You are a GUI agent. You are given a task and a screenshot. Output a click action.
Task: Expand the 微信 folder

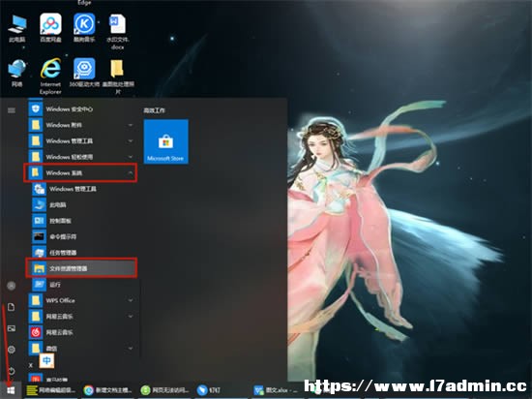click(81, 348)
